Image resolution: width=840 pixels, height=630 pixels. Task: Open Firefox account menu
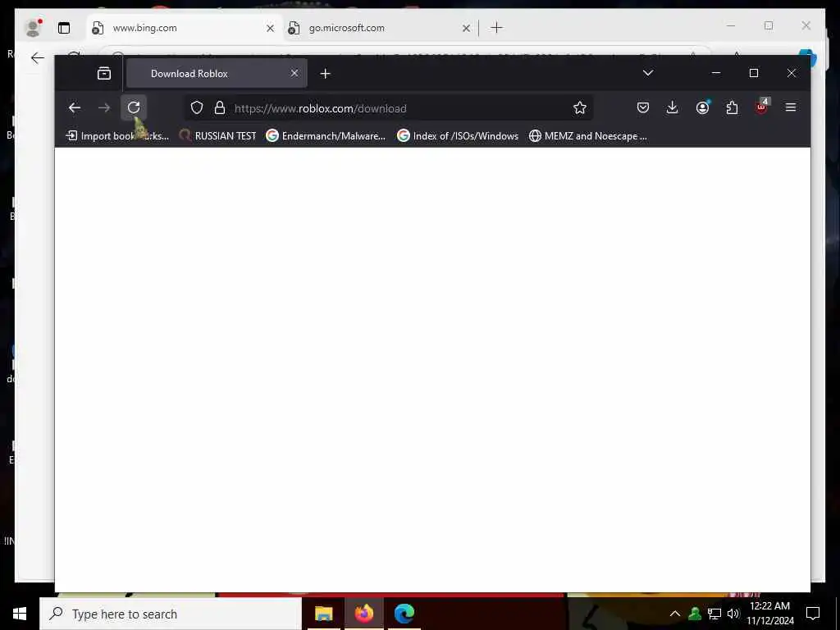(x=702, y=107)
